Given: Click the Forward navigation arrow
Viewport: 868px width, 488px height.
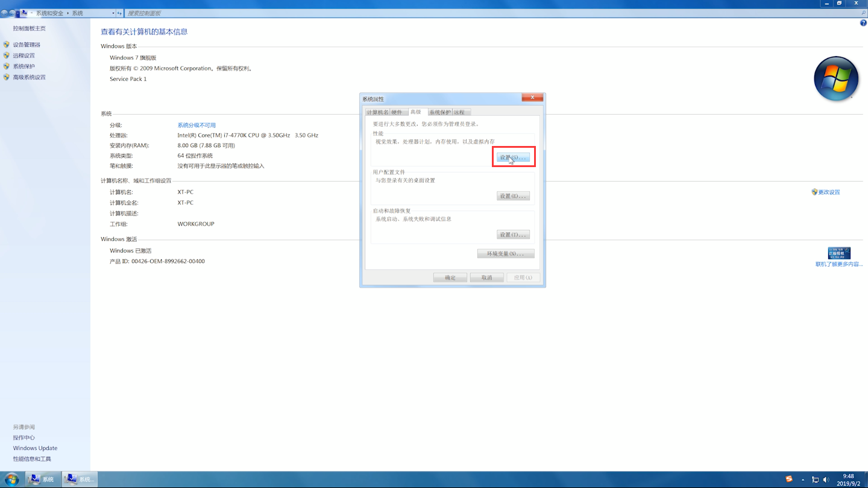Looking at the screenshot, I should click(13, 13).
